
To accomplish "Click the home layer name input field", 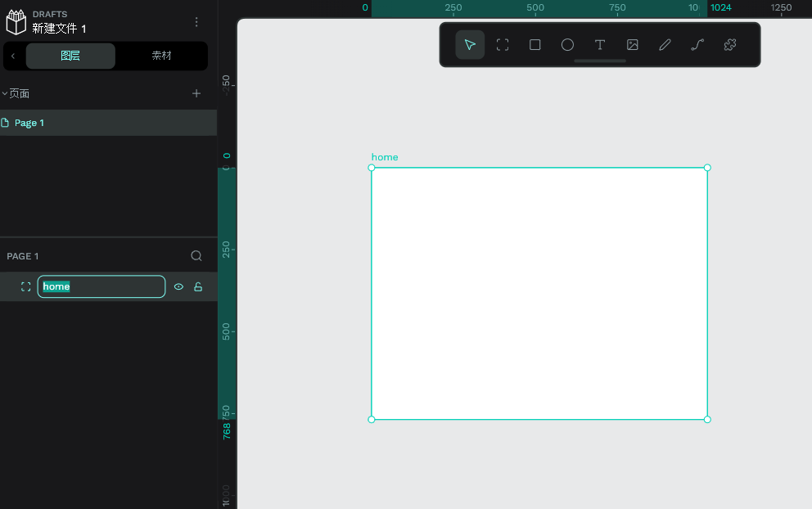I will tap(101, 286).
